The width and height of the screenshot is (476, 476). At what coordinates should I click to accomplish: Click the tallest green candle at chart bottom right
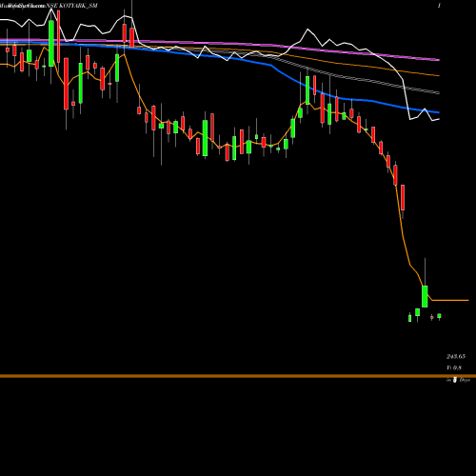click(425, 296)
